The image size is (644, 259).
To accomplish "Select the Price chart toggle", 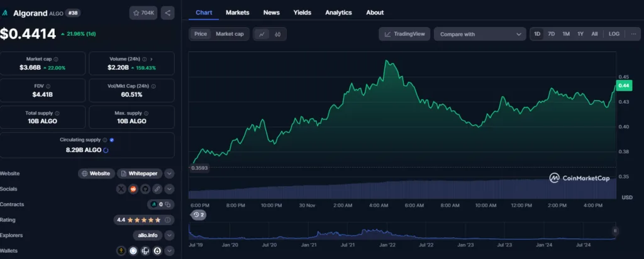I will 201,34.
